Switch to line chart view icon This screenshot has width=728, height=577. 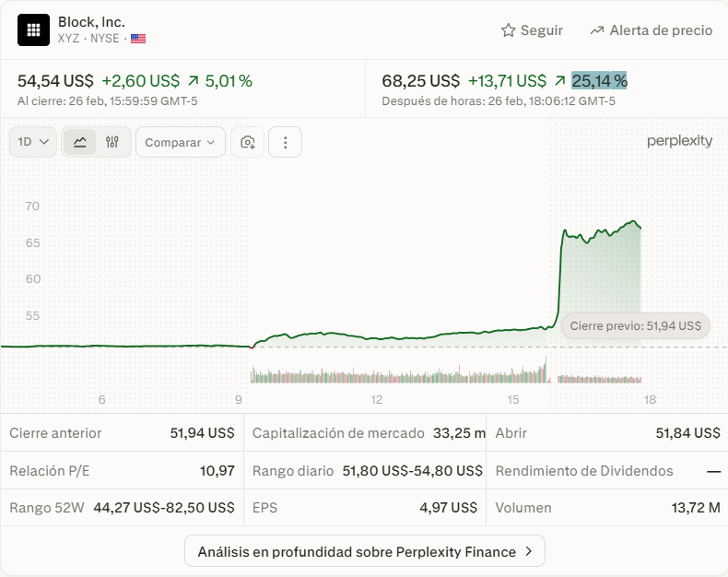(80, 142)
